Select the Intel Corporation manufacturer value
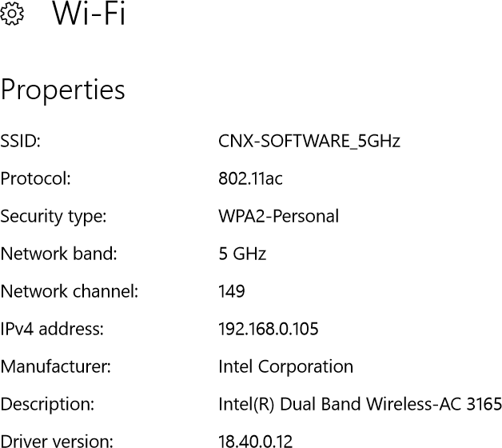502x448 pixels. pyautogui.click(x=286, y=366)
